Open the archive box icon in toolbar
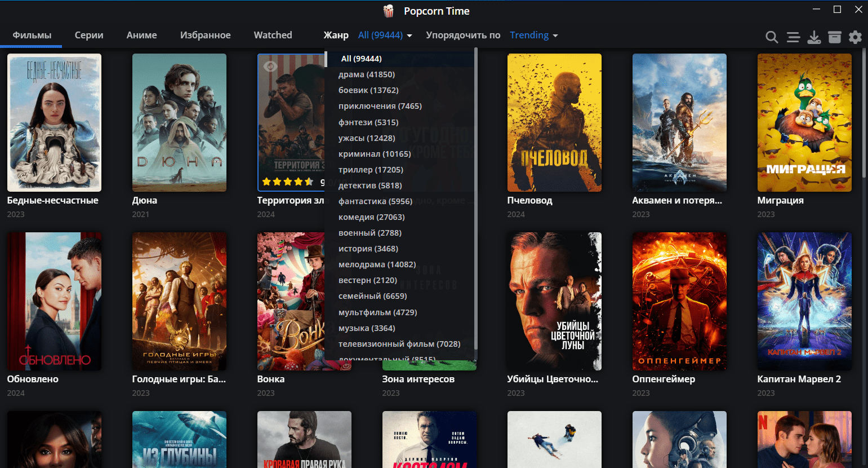The width and height of the screenshot is (868, 468). (x=835, y=37)
